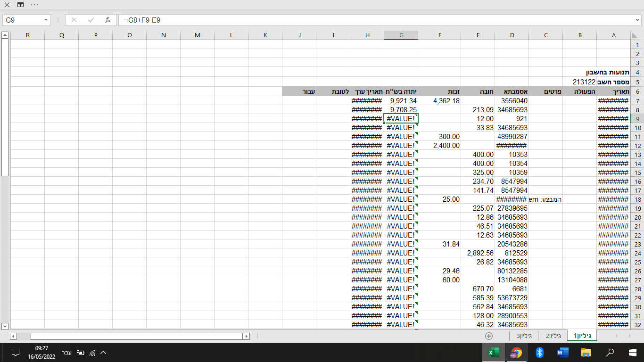This screenshot has width=644, height=362.
Task: Show hidden system tray icons
Action: (x=104, y=353)
